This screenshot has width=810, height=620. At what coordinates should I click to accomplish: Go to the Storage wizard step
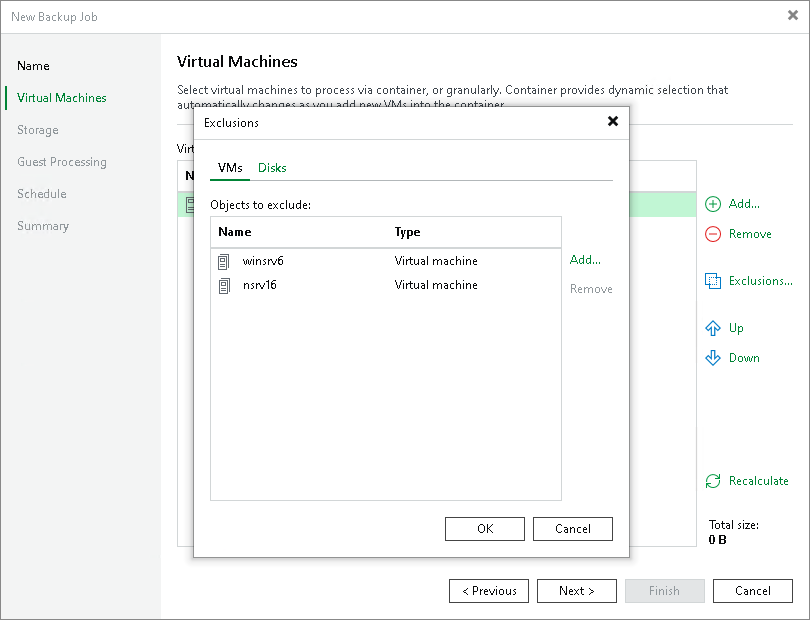38,130
